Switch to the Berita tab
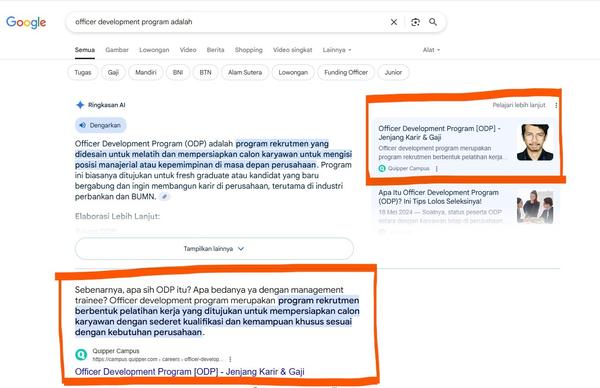Viewport: 600px width, 388px height. click(215, 50)
